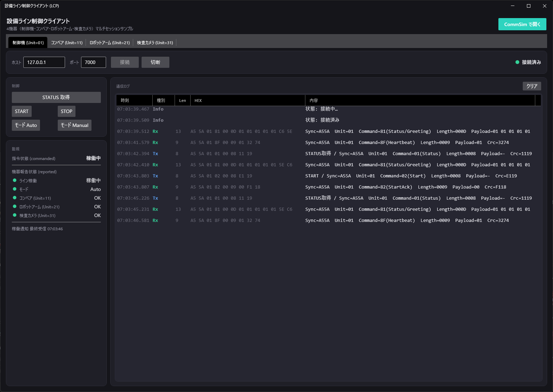This screenshot has height=392, width=553.
Task: Select log row at 07:03:39.467 状態: 接続中
Action: point(329,109)
